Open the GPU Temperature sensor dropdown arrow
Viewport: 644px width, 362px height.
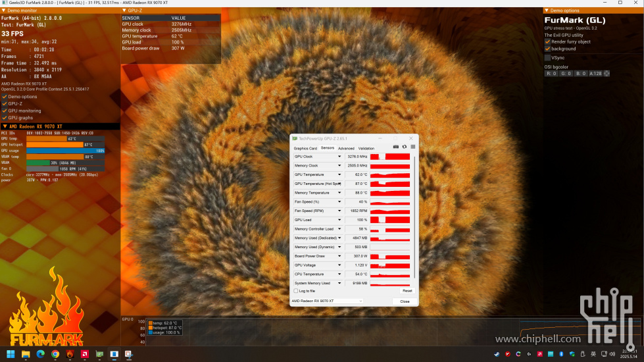(x=339, y=174)
